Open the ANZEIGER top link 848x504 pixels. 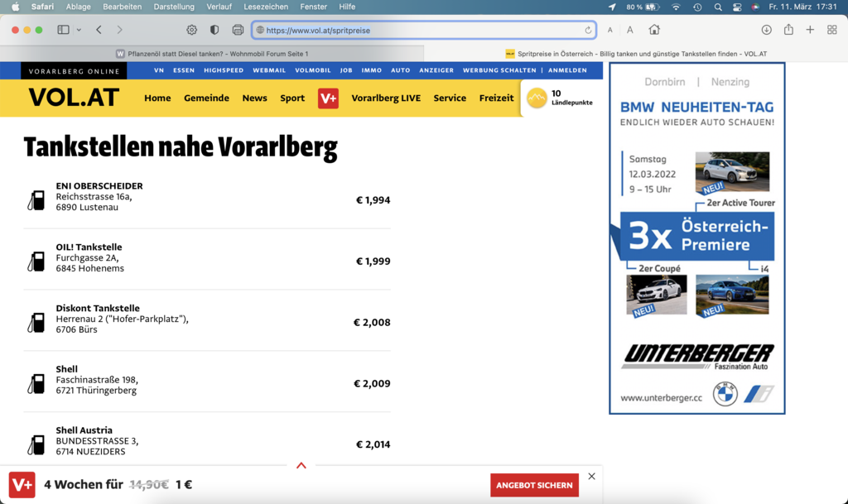pyautogui.click(x=436, y=70)
